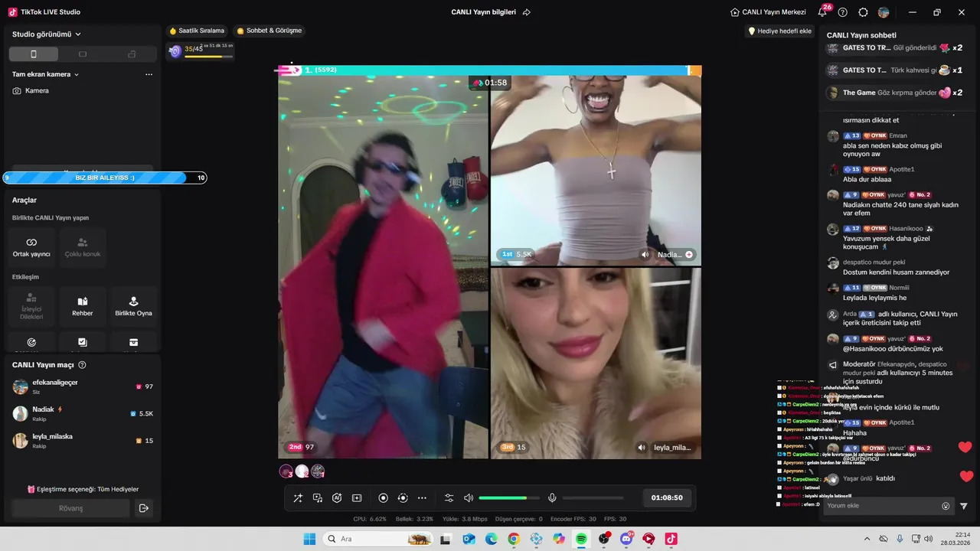This screenshot has height=551, width=980.
Task: Open the scene more options menu
Action: (149, 74)
